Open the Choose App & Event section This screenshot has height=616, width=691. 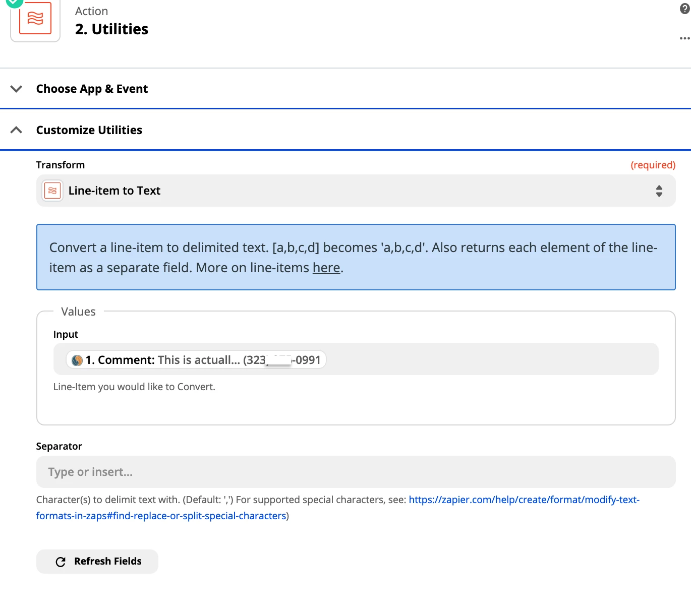coord(92,89)
